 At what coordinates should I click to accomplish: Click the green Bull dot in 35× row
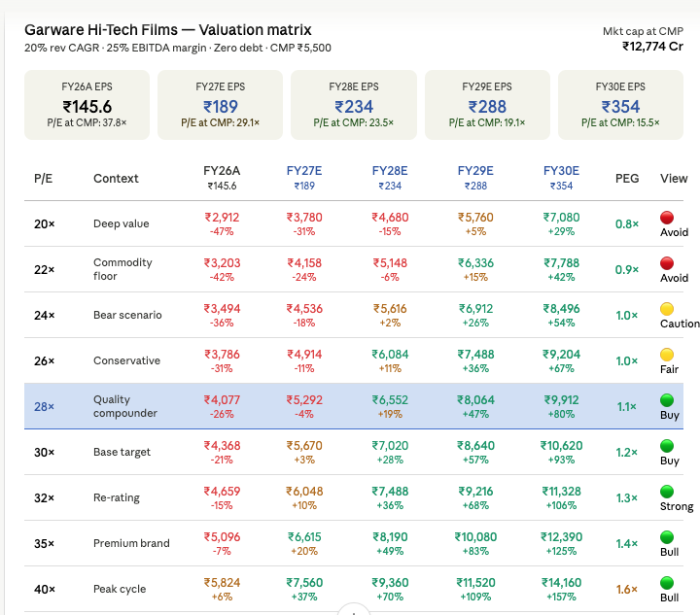click(x=667, y=537)
